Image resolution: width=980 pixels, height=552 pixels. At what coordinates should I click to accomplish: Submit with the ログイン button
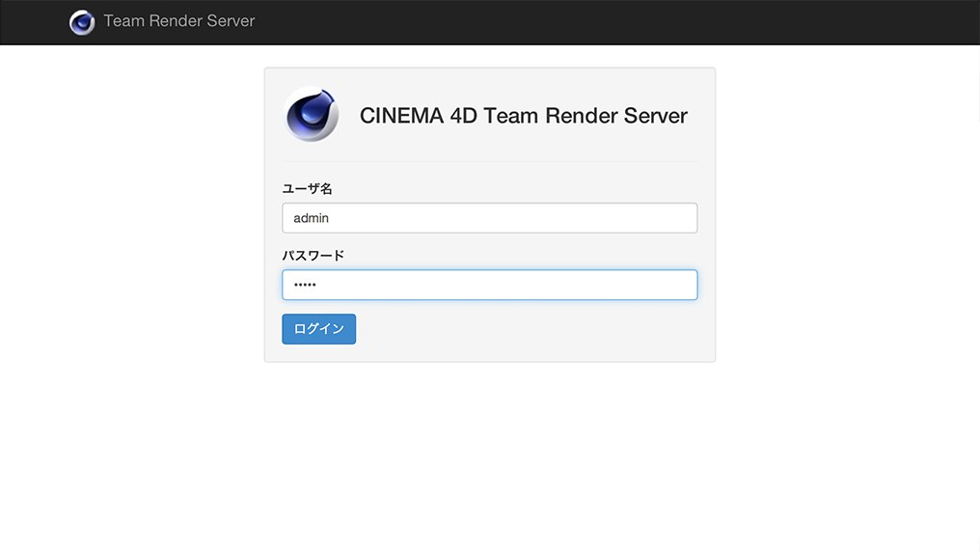pos(318,329)
